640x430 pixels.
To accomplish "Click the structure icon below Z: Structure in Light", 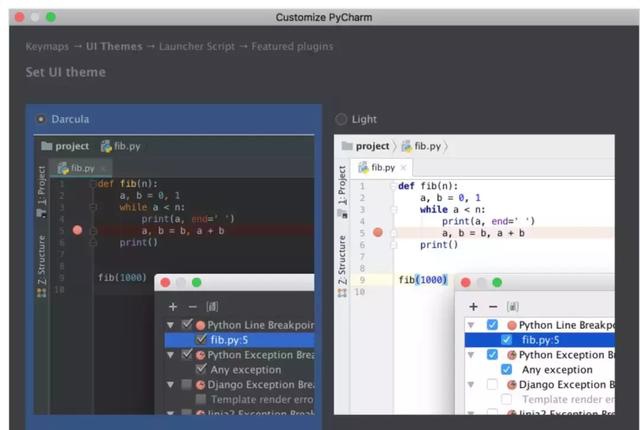I will [342, 293].
